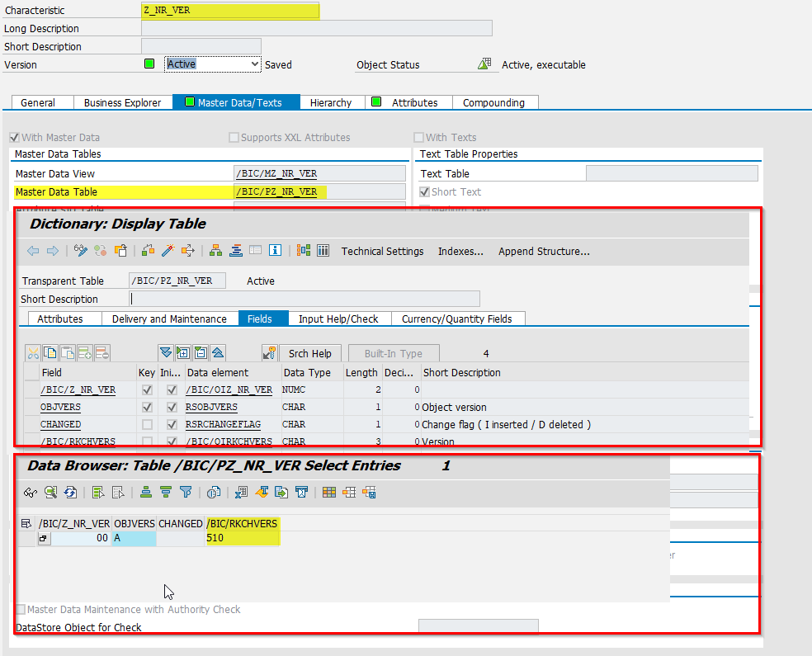The width and height of the screenshot is (812, 656).
Task: Open the Version dropdown showing Active
Action: (x=254, y=64)
